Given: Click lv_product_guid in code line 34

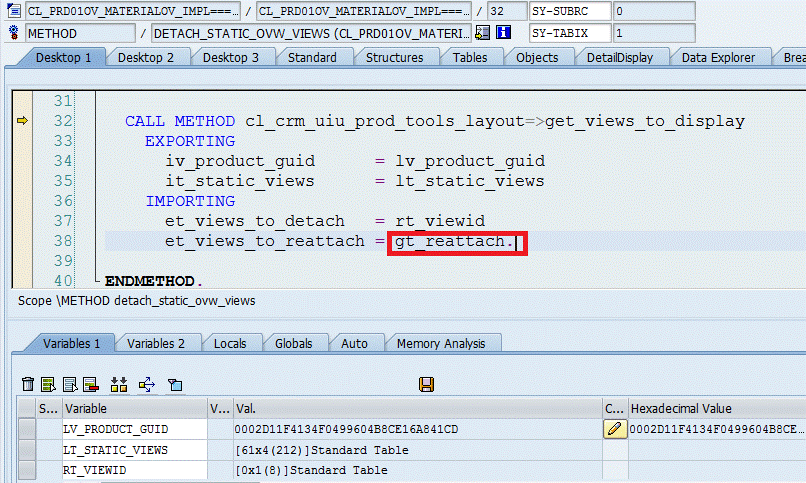Looking at the screenshot, I should pos(470,161).
